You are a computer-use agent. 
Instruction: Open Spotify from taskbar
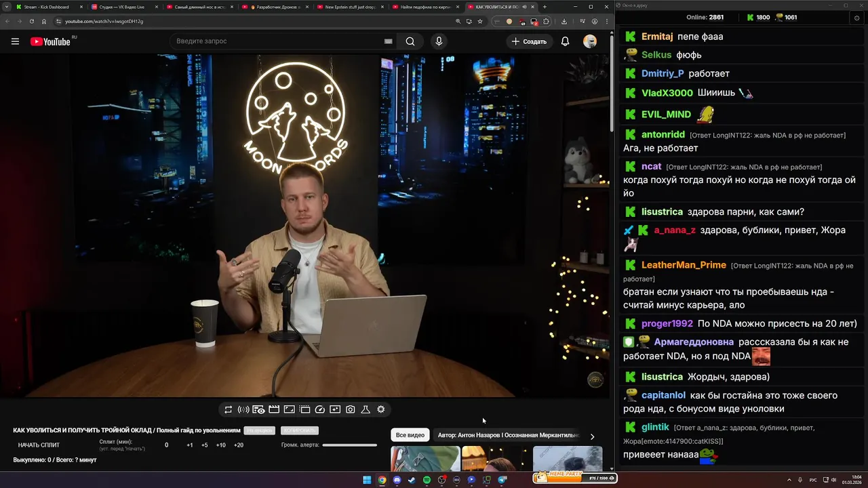click(427, 480)
